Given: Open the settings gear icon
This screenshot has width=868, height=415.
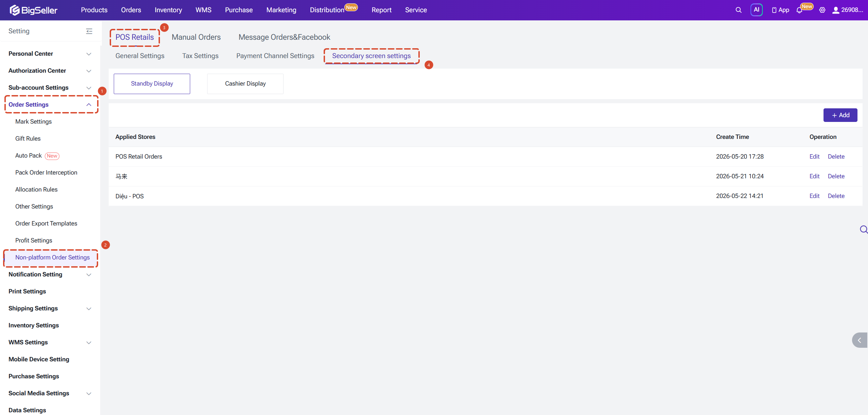Looking at the screenshot, I should point(822,10).
